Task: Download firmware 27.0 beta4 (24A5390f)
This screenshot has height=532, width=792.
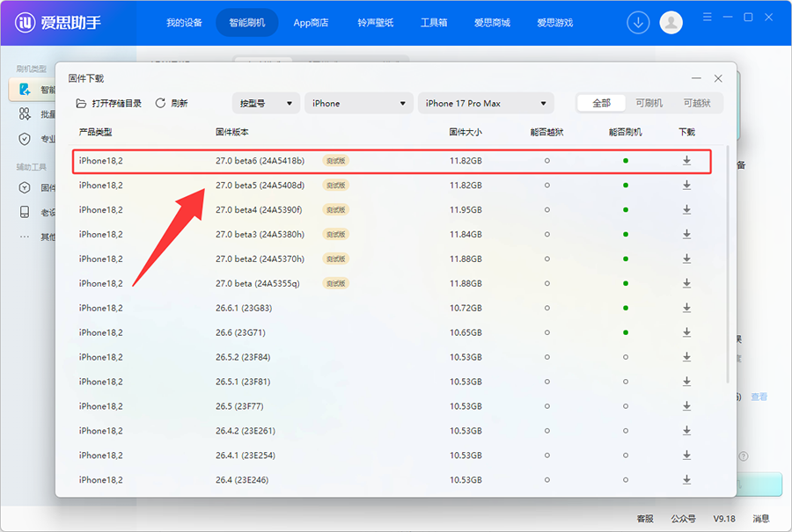Action: coord(686,209)
